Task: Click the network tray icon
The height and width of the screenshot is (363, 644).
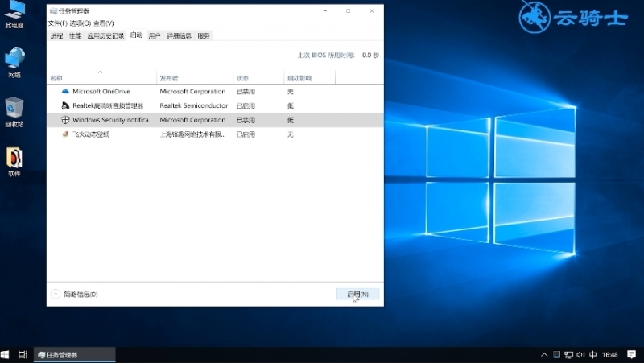Action: click(568, 354)
